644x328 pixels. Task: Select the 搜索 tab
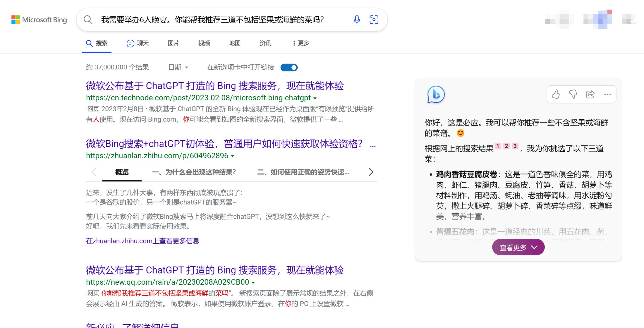[x=97, y=43]
